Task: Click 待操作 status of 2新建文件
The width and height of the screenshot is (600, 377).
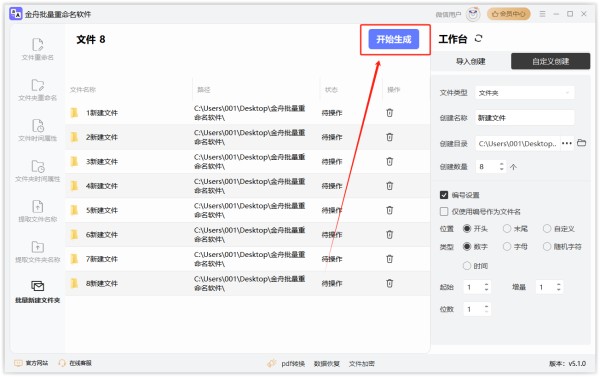Action: coord(332,137)
